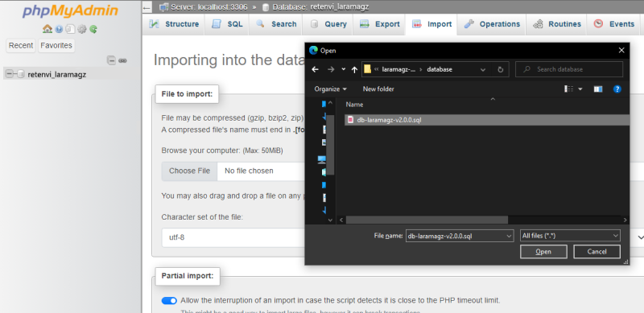The image size is (644, 313).
Task: Switch to the Events tab
Action: (x=614, y=24)
